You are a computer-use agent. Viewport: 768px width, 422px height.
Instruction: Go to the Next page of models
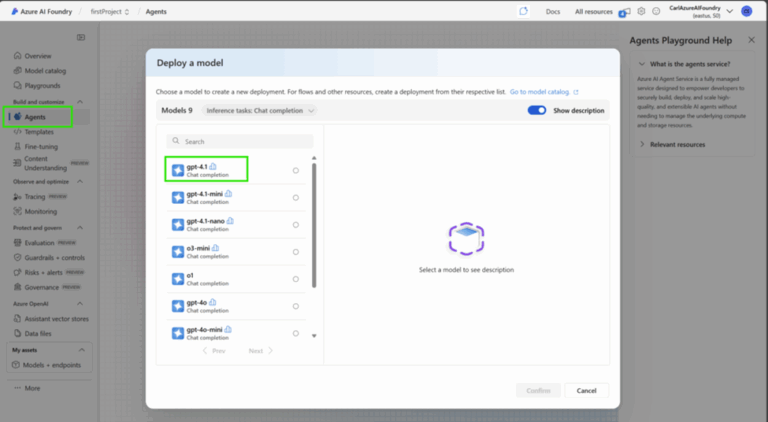point(261,351)
